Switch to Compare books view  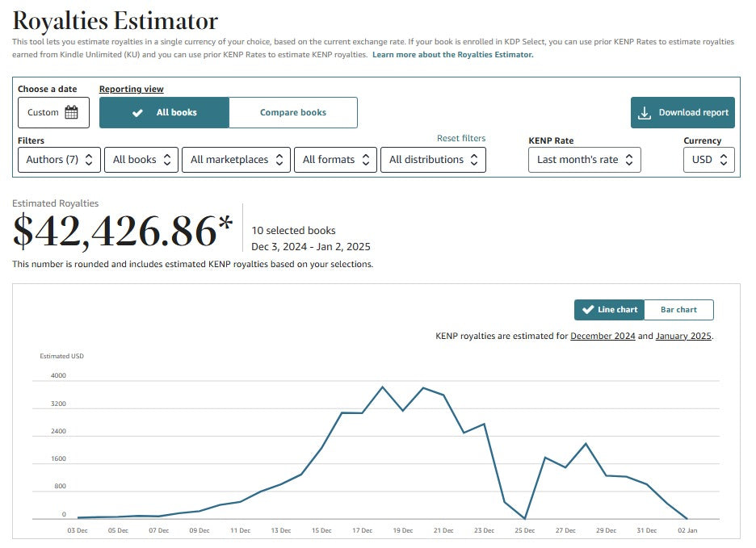click(293, 113)
